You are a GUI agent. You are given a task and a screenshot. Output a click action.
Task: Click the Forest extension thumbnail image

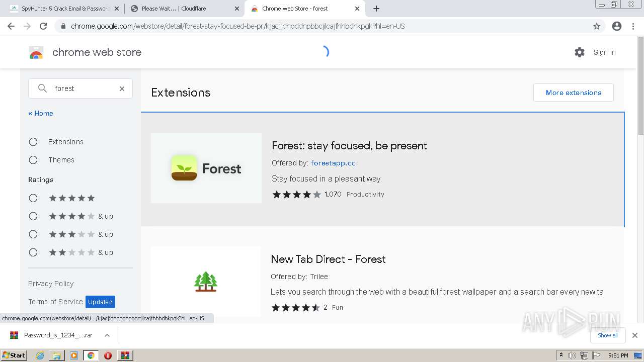click(x=206, y=168)
